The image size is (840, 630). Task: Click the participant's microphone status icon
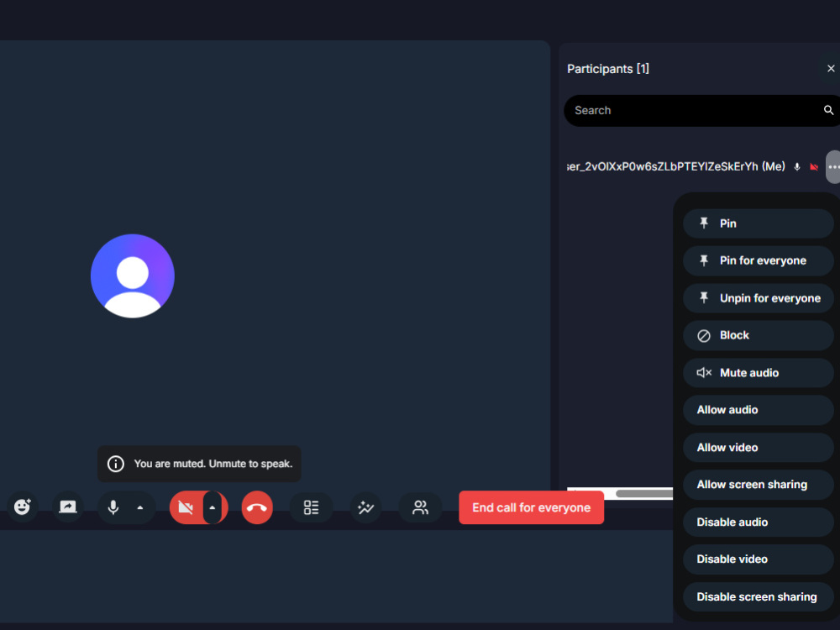click(x=797, y=167)
